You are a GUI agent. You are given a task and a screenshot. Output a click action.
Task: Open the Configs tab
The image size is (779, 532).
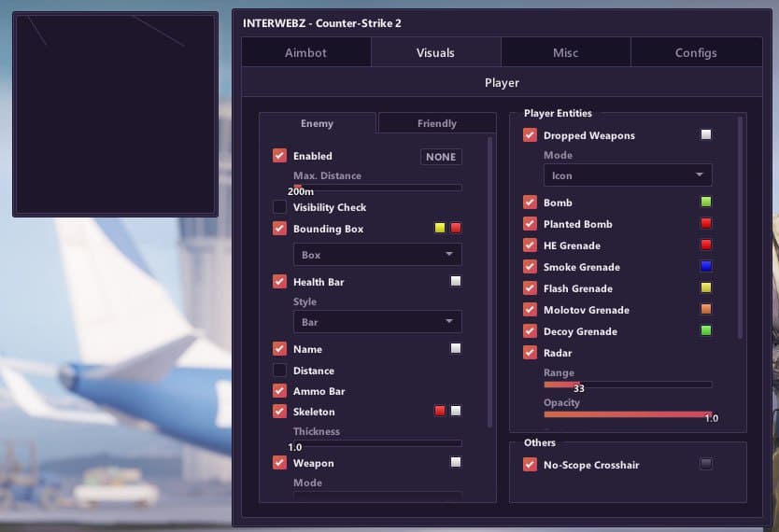(x=696, y=52)
